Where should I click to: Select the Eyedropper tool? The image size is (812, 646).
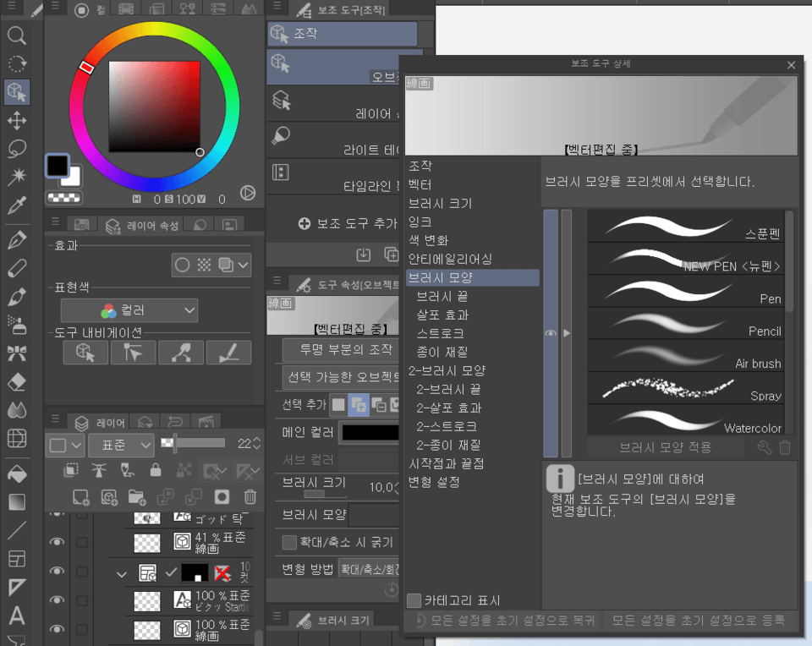pos(16,203)
